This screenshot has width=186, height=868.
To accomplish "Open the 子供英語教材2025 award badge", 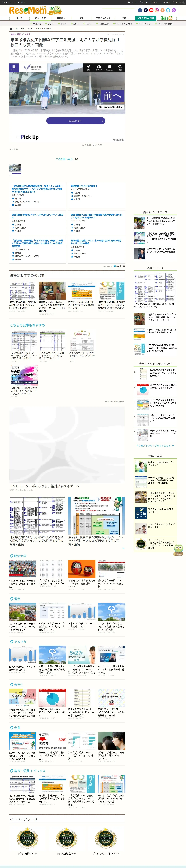I will (28, 839).
